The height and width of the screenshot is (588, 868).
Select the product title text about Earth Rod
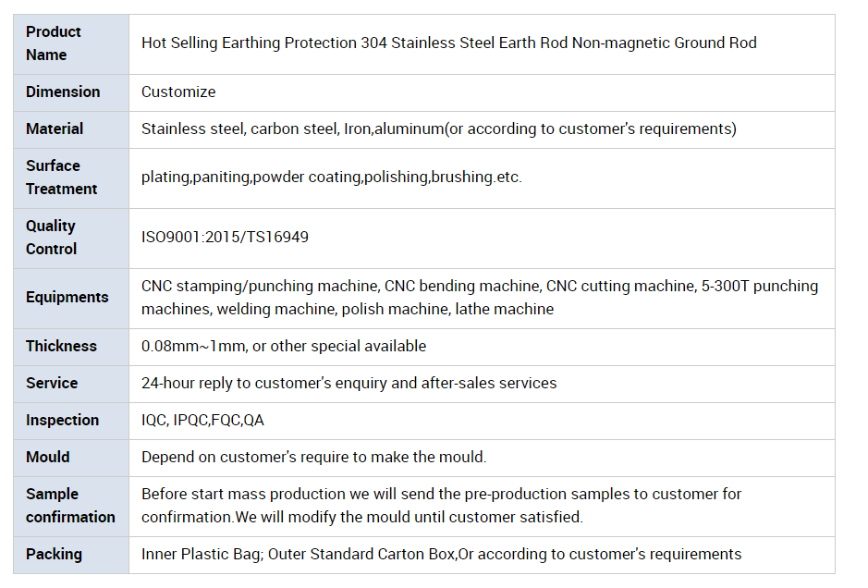coord(449,43)
